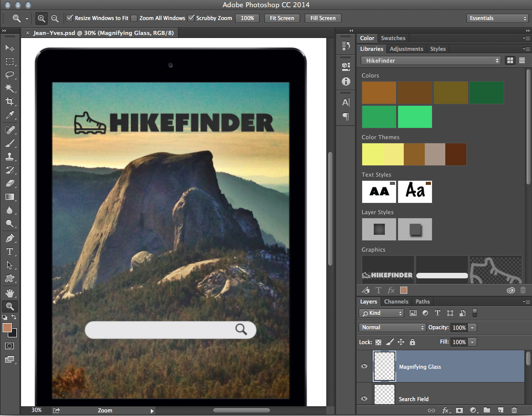Select the Custom Shape tool
Image resolution: width=532 pixels, height=416 pixels.
[10, 278]
